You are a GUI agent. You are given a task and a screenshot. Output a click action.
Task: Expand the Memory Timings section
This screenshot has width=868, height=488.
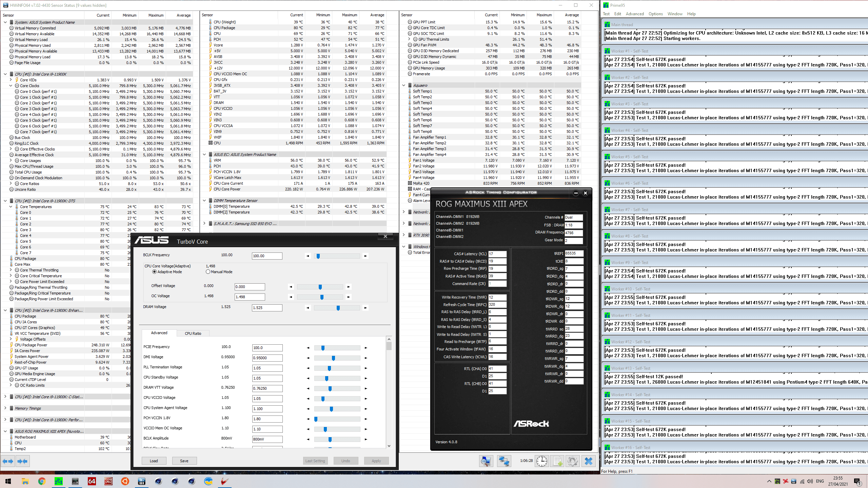(5, 408)
